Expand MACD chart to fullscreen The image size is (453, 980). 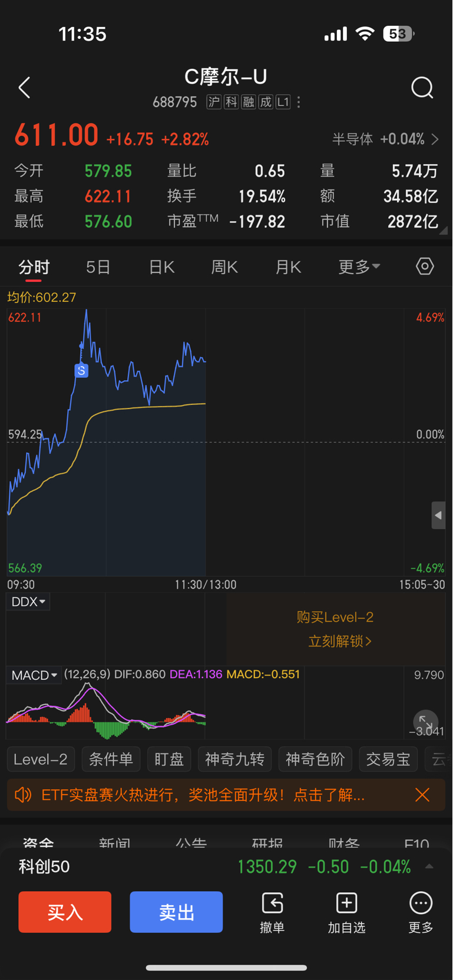[x=425, y=721]
